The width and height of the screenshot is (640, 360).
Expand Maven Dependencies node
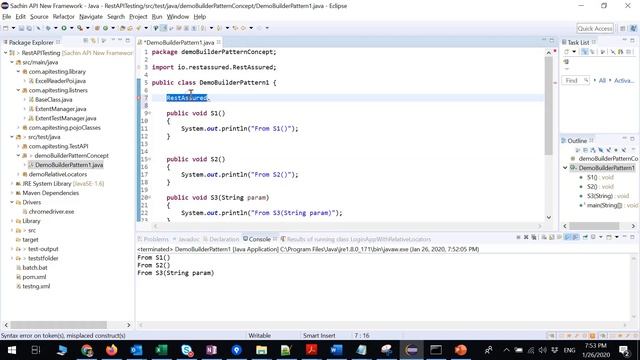[x=12, y=193]
